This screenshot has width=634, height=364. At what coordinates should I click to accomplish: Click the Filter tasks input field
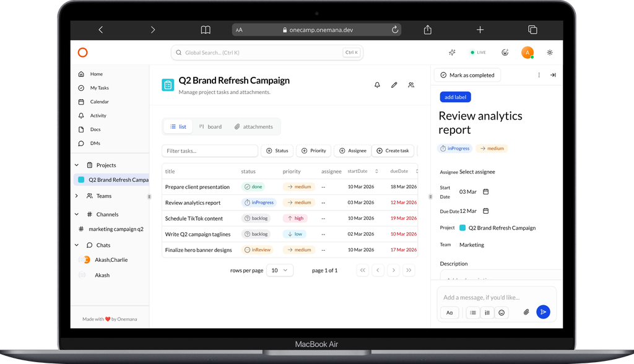210,150
